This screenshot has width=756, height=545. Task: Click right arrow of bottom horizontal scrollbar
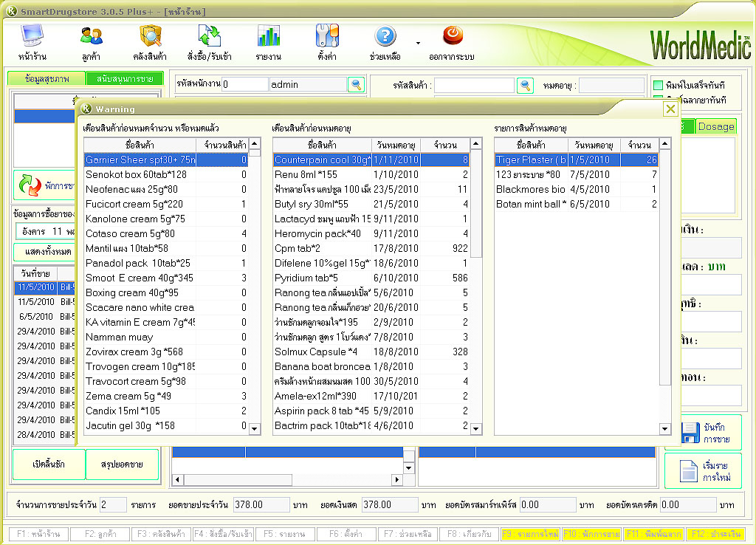click(396, 479)
